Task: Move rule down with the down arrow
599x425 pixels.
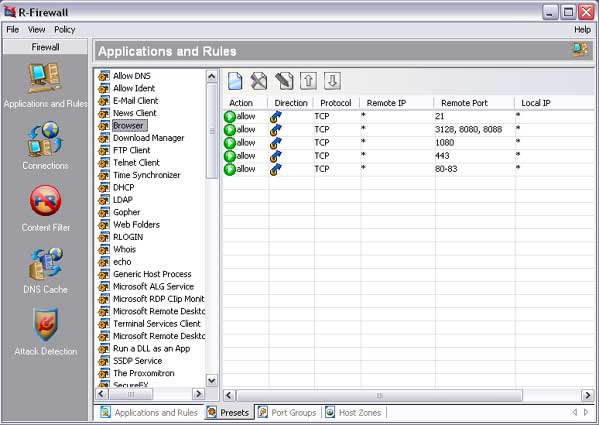Action: point(332,81)
